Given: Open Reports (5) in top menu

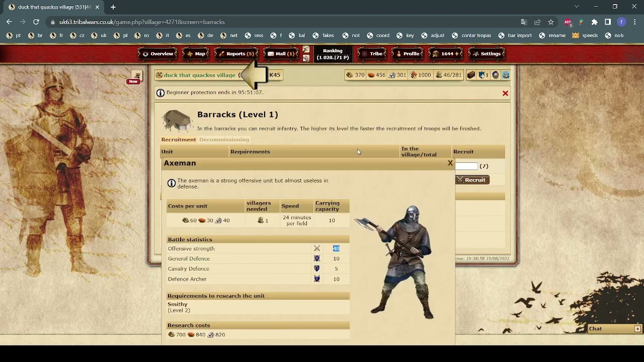Looking at the screenshot, I should (236, 54).
